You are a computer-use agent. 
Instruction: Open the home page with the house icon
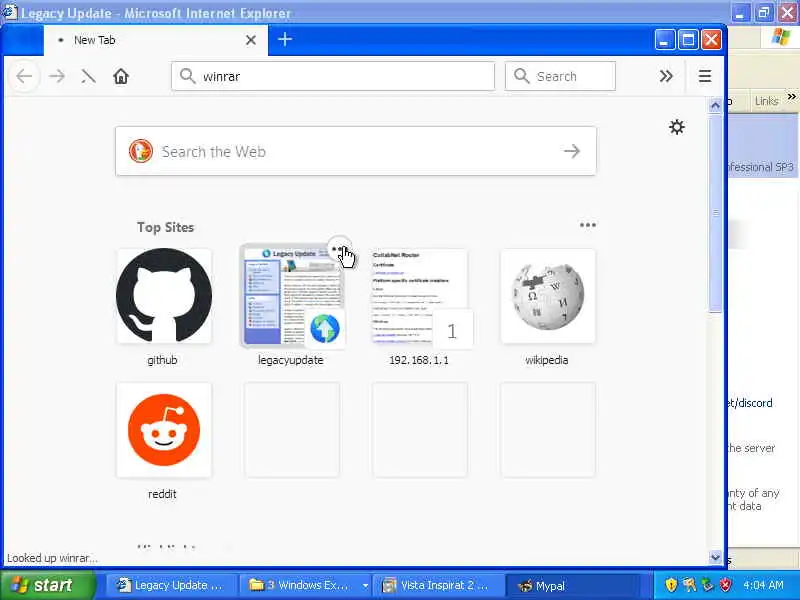(121, 77)
